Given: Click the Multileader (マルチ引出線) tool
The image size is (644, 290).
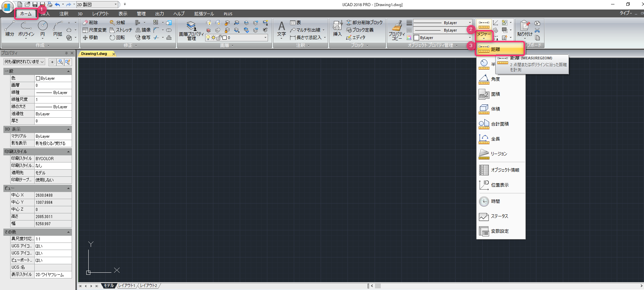Looking at the screenshot, I should (305, 30).
